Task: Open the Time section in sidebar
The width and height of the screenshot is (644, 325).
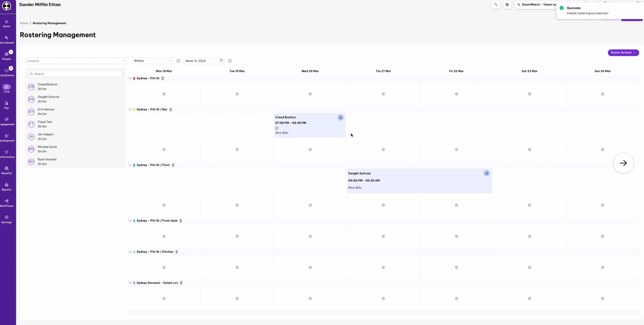Action: [6, 88]
